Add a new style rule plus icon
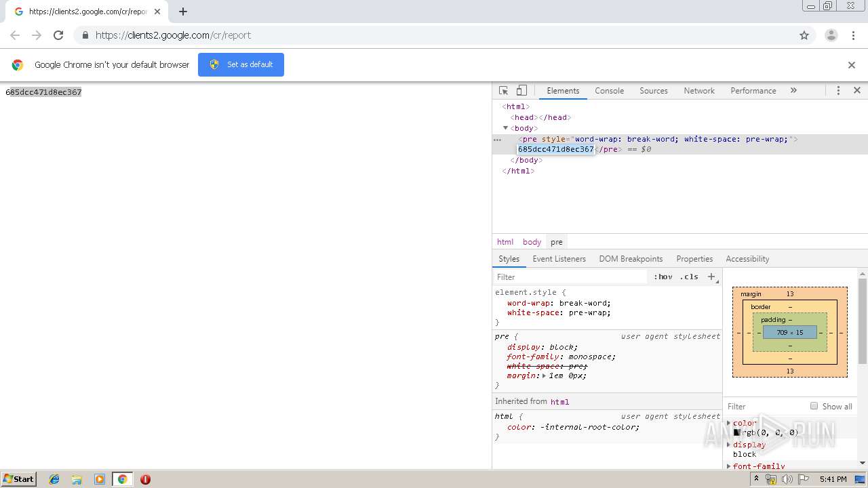Viewport: 868px width, 488px height. point(711,277)
